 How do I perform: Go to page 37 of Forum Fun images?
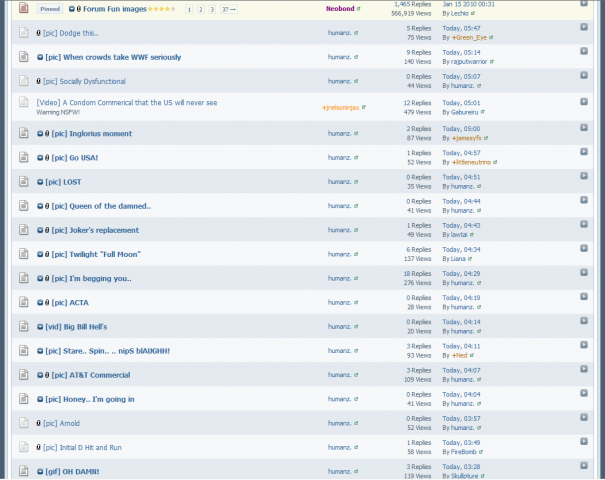228,9
